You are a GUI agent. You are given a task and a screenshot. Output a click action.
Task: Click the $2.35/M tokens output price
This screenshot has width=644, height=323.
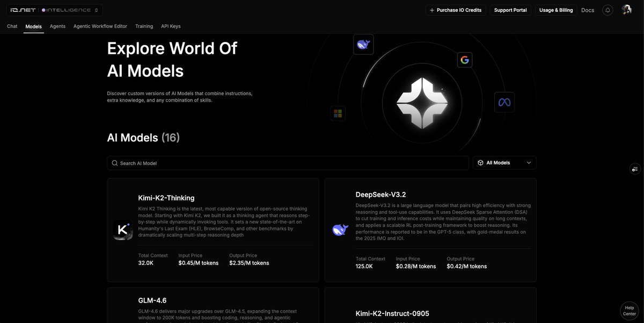point(249,263)
